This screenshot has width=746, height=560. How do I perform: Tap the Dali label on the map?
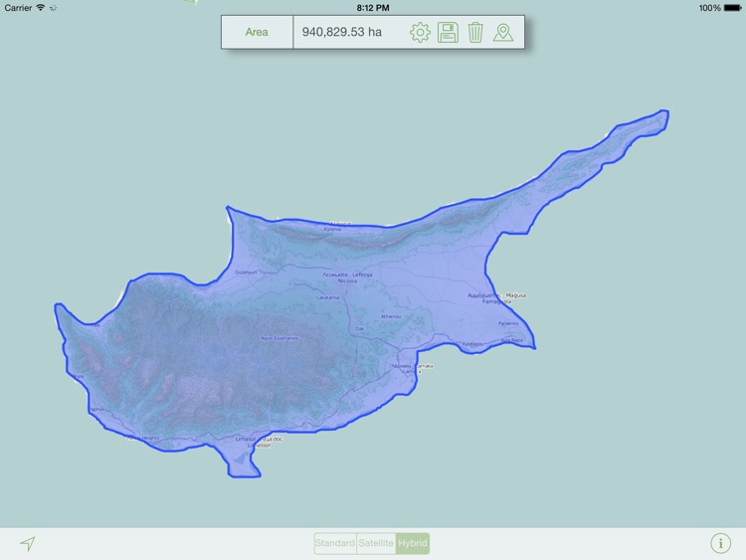tap(359, 329)
